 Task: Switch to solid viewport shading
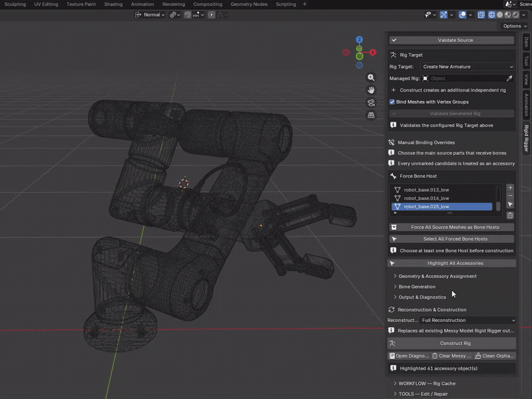pos(499,15)
